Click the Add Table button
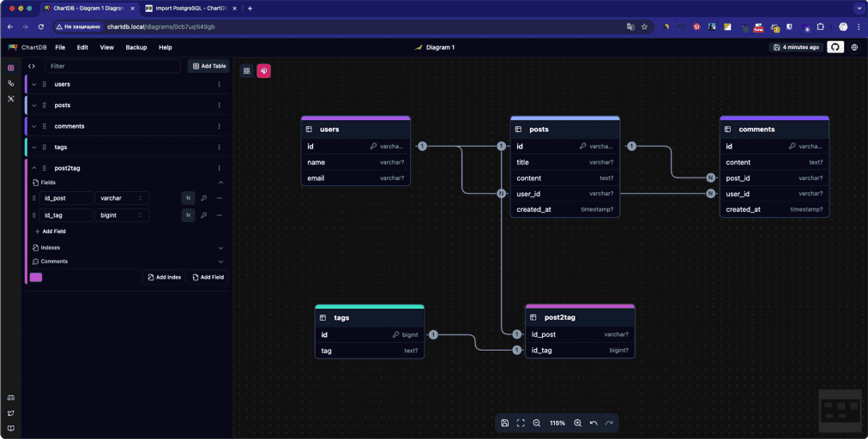The height and width of the screenshot is (439, 868). [x=209, y=66]
